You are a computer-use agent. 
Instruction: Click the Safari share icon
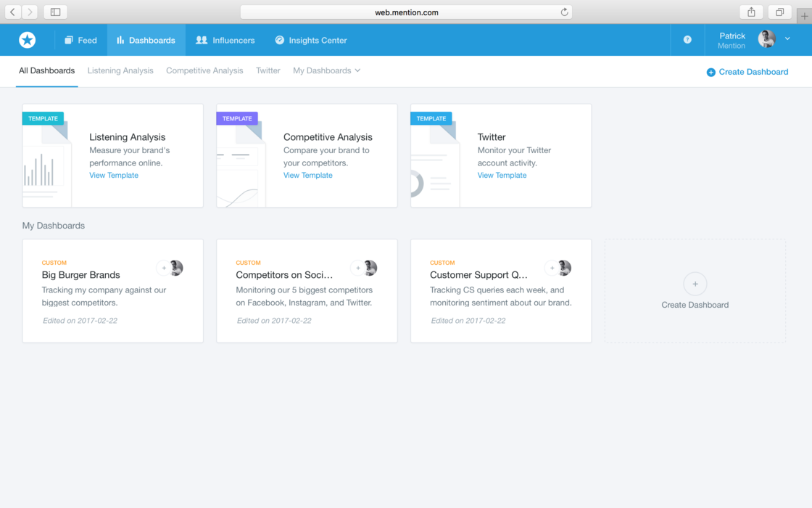coord(751,12)
